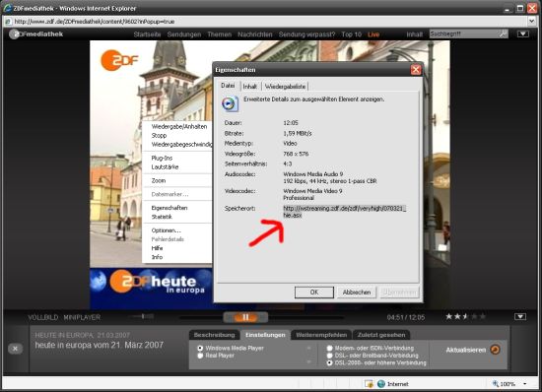Choose Stopp in context menu
This screenshot has height=392, width=542.
pos(159,135)
